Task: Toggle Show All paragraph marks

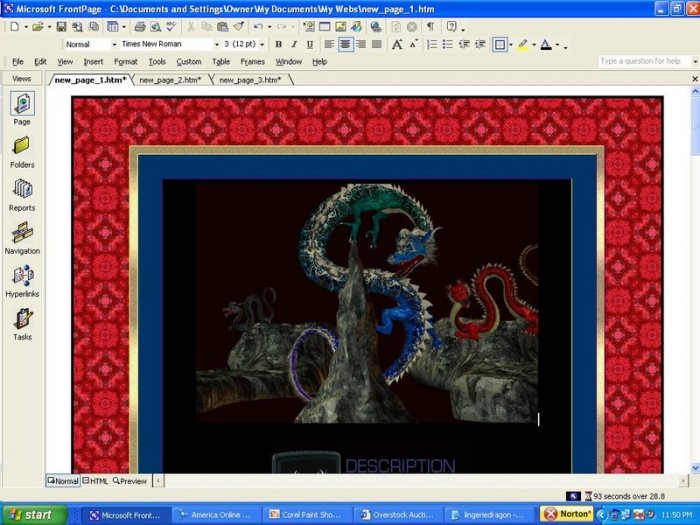Action: [x=430, y=27]
